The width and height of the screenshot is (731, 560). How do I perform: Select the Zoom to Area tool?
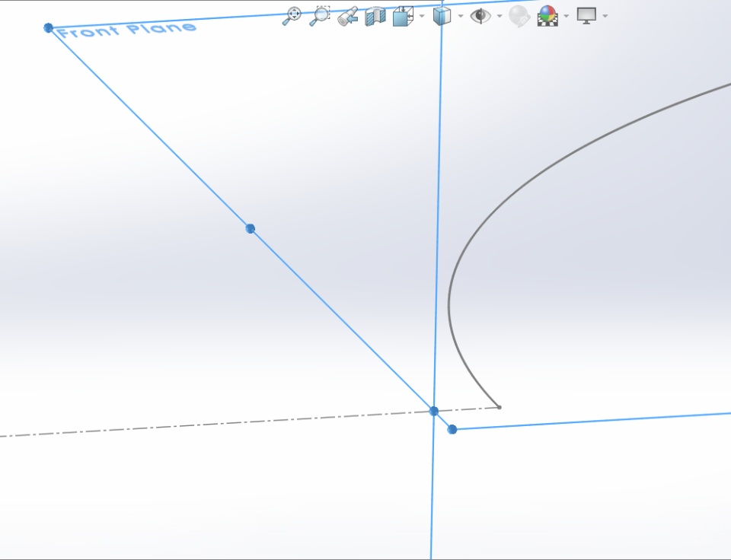click(320, 16)
